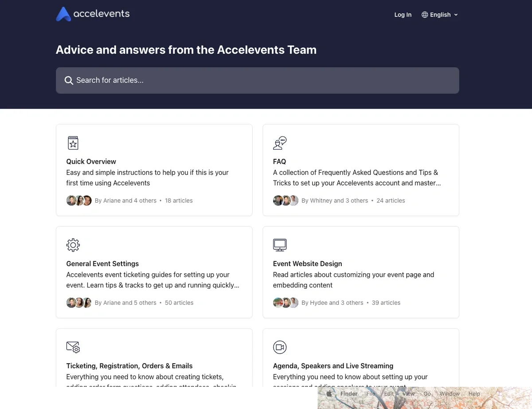Screen dimensions: 532x409
Task: Click the Accelevents logo in header
Action: click(x=93, y=14)
